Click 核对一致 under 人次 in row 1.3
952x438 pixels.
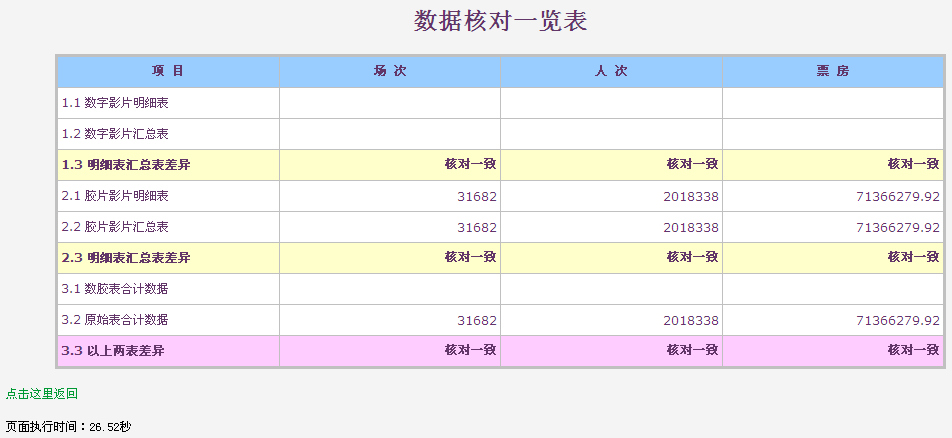coord(692,164)
